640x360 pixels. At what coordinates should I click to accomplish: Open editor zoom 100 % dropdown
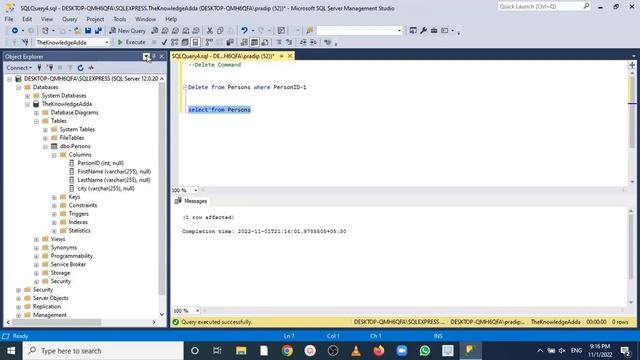pos(196,190)
